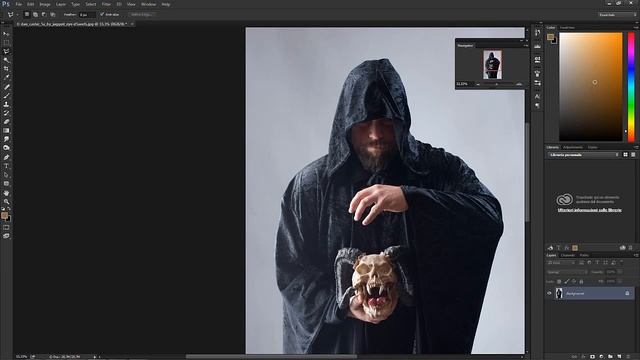Create new adjustment layer
This screenshot has height=360, width=640.
click(x=601, y=357)
